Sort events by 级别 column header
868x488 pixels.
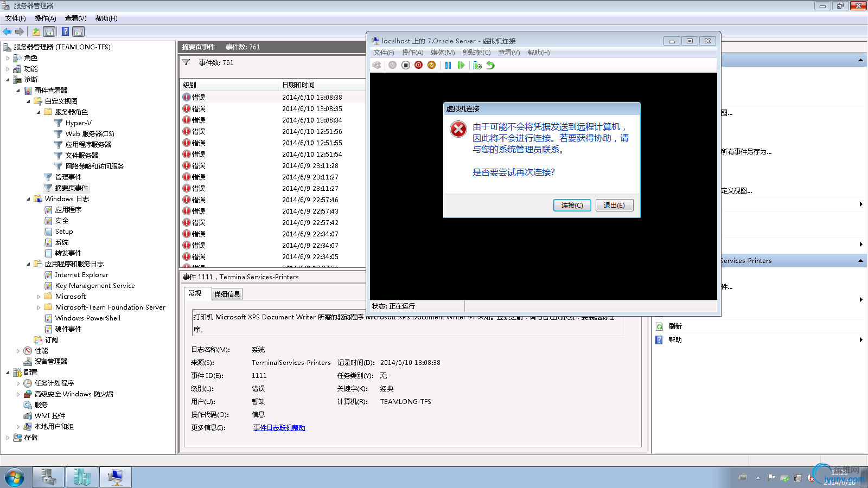click(x=229, y=85)
